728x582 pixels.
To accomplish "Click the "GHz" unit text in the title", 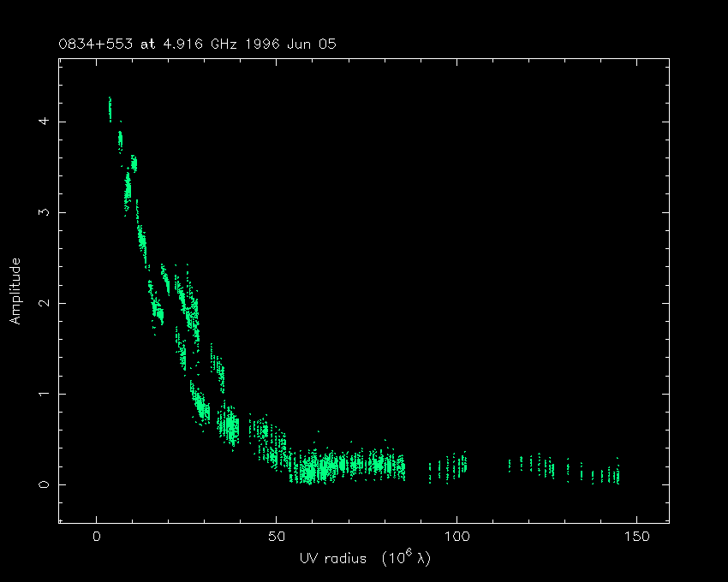I will coord(225,44).
